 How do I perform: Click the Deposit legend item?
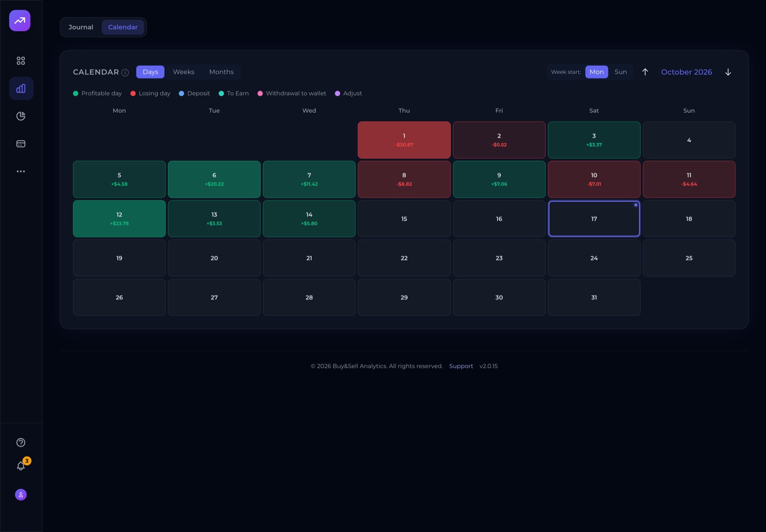tap(194, 93)
